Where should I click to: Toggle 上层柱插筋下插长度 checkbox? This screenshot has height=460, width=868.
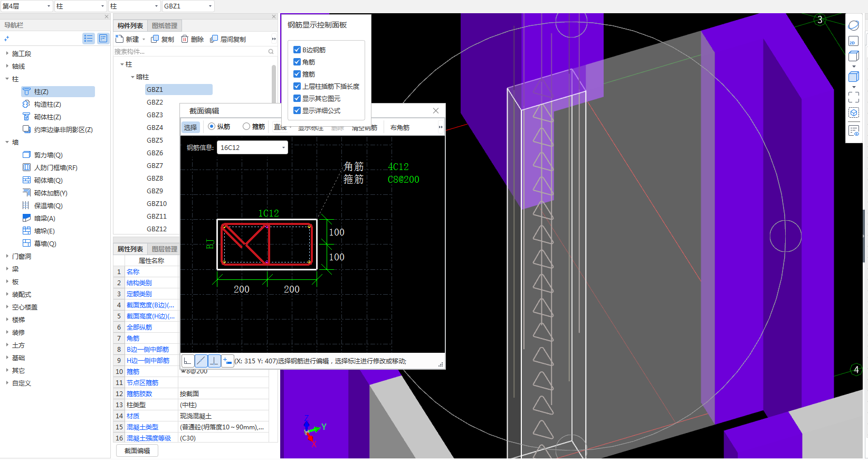click(297, 86)
